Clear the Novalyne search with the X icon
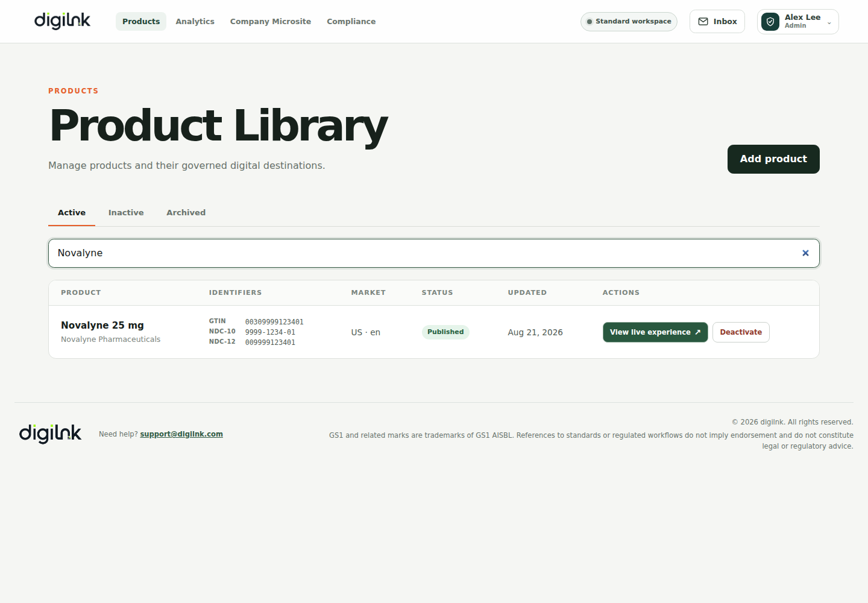 pos(805,253)
